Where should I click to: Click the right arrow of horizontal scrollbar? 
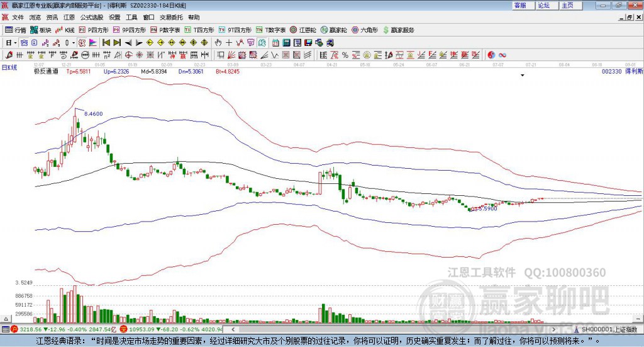pos(554,329)
